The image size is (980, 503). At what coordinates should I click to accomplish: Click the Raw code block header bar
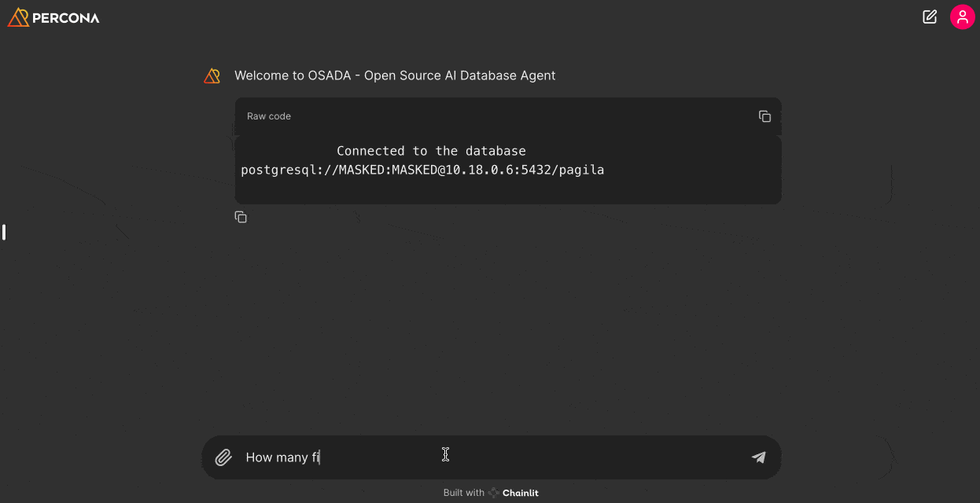(503, 116)
